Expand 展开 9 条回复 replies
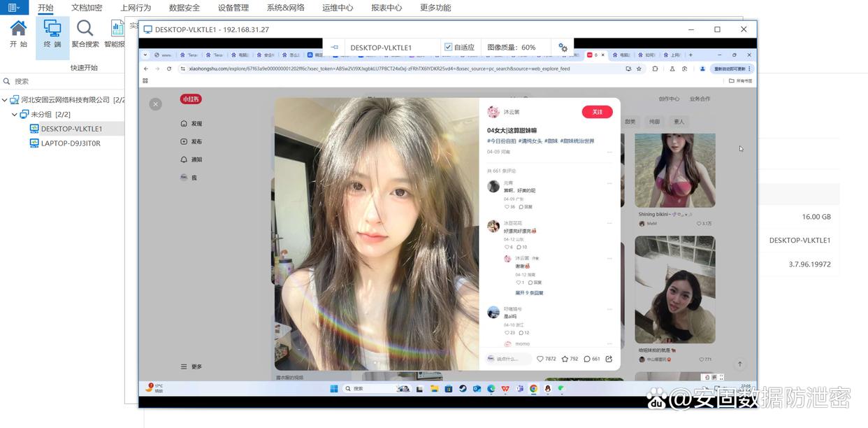 (x=529, y=293)
